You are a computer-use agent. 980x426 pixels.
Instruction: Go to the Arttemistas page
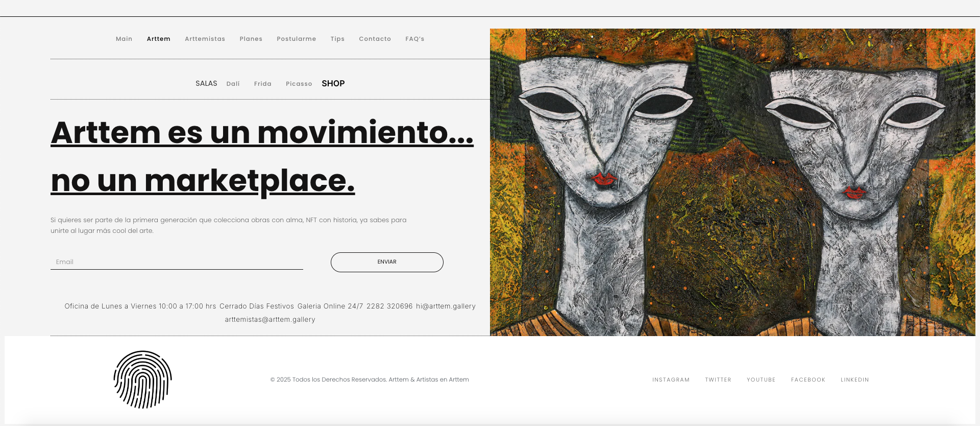click(x=205, y=39)
